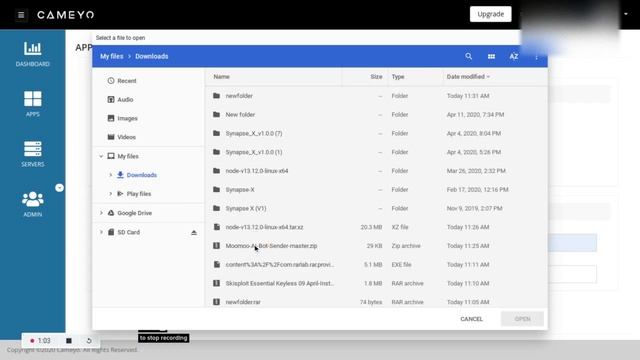Select node-v13.12.0-linux-x64.tar.xz file
The image size is (640, 360).
(x=376, y=227)
